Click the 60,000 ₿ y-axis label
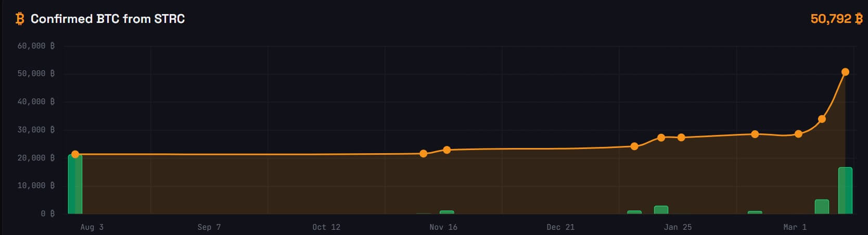Screen dimensions: 868x235 (36, 46)
